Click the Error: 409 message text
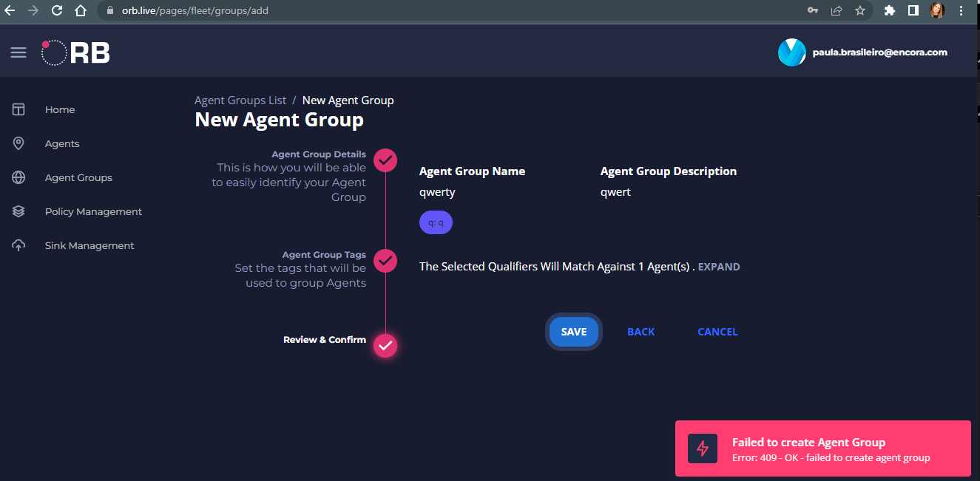The height and width of the screenshot is (481, 980). point(831,457)
